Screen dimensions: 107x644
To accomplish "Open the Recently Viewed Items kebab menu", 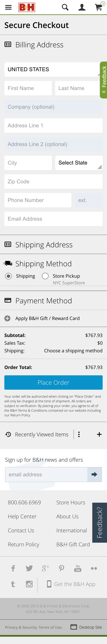I will tap(79, 434).
